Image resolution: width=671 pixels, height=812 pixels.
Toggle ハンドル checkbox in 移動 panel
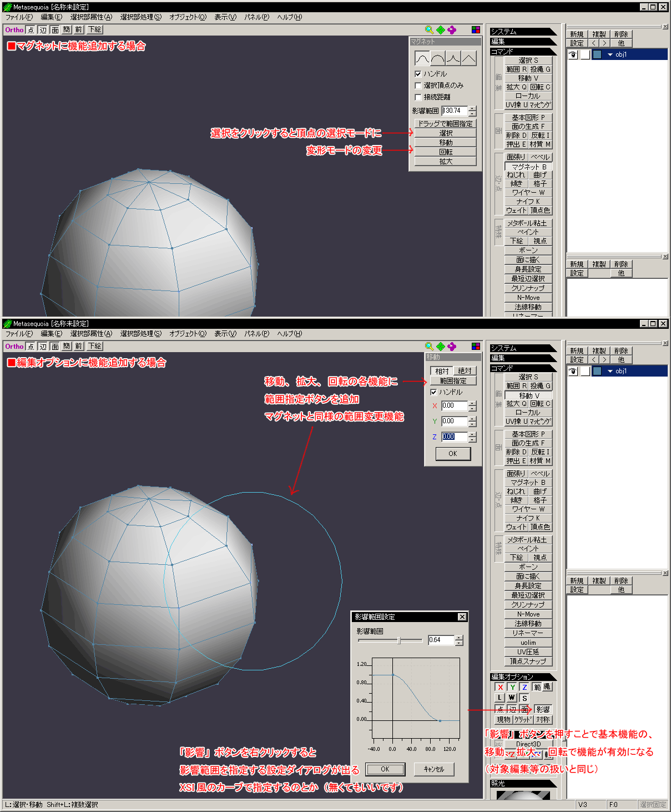point(433,392)
